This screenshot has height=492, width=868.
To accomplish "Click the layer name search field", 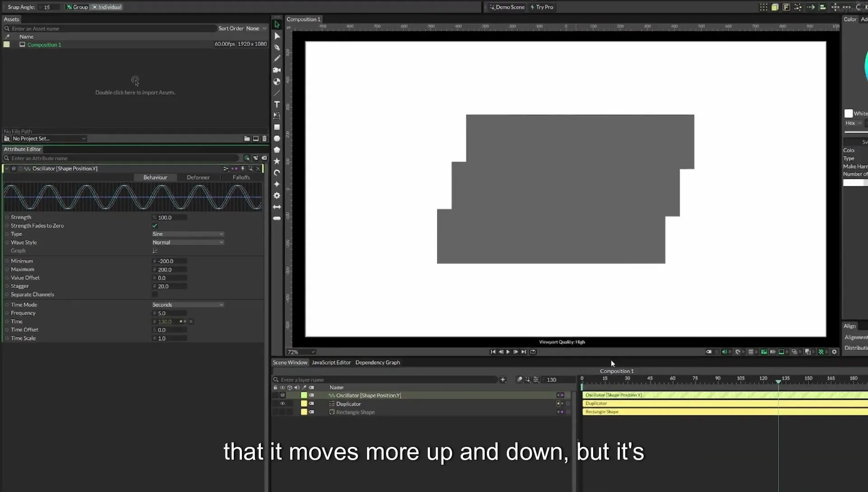I will (x=385, y=380).
